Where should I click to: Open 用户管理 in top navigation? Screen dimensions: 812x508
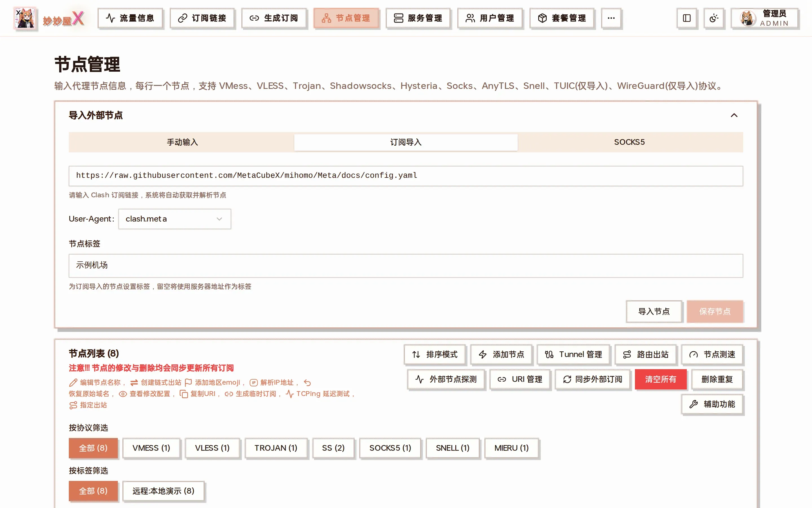click(x=489, y=18)
